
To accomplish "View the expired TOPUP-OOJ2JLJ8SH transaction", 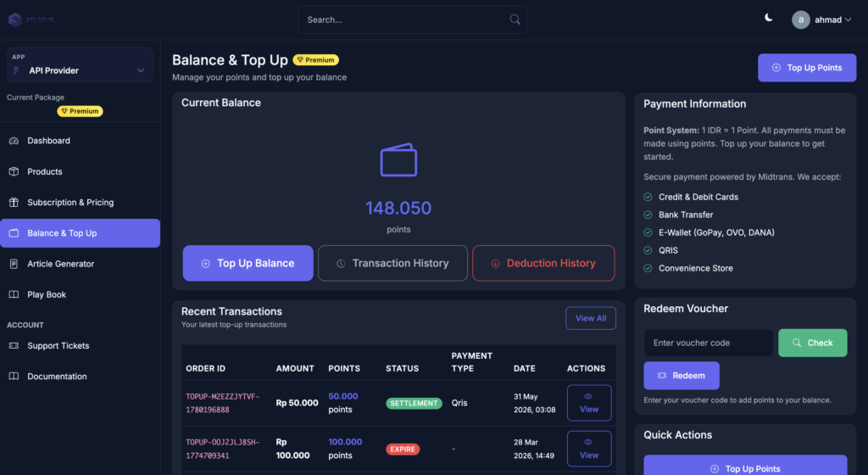I will [x=589, y=449].
